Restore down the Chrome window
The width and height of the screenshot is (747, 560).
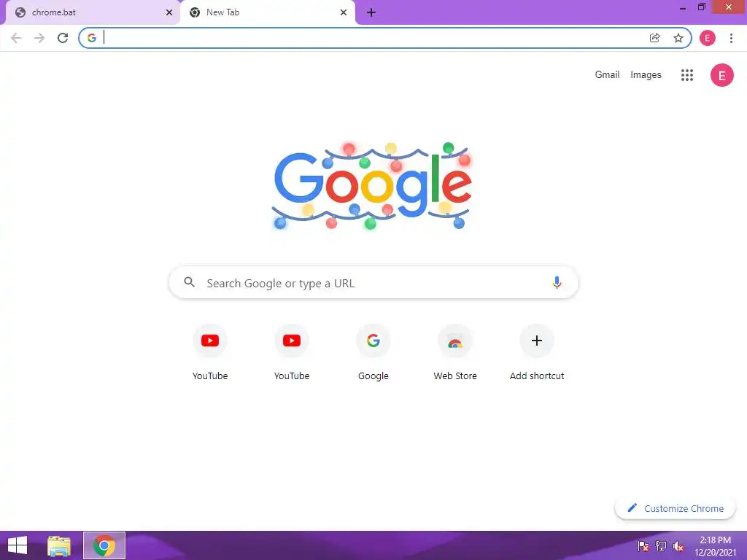[x=701, y=7]
